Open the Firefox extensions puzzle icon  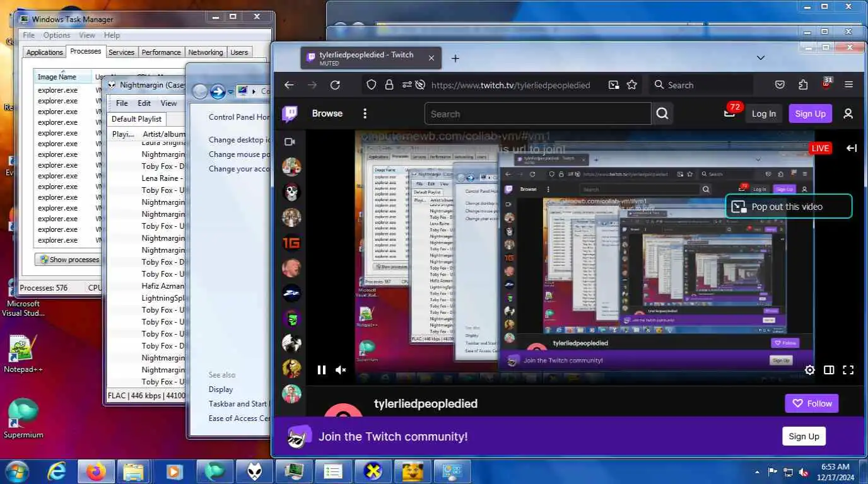tap(803, 85)
